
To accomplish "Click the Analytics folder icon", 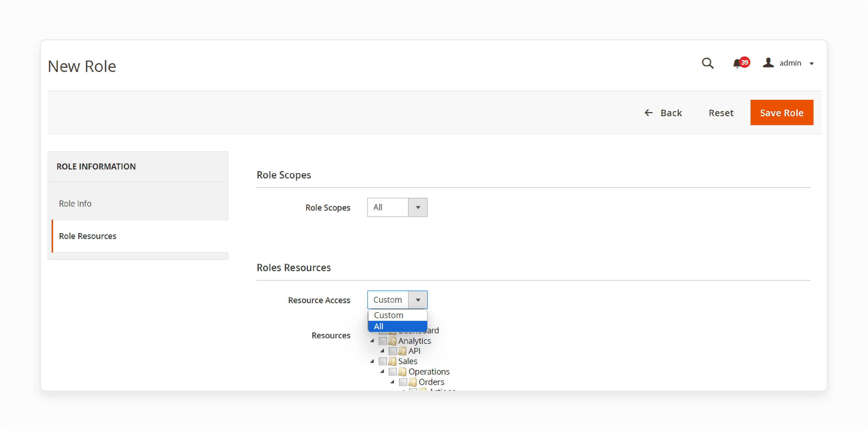I will click(392, 341).
